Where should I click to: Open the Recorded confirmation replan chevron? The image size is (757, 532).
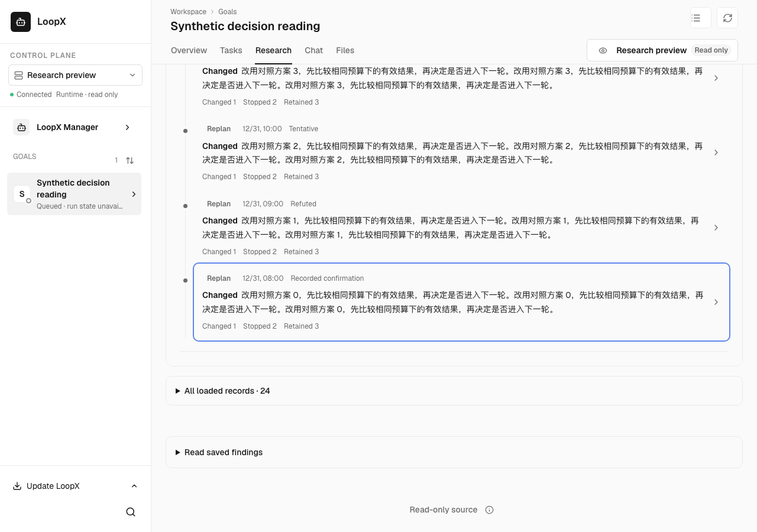point(716,302)
